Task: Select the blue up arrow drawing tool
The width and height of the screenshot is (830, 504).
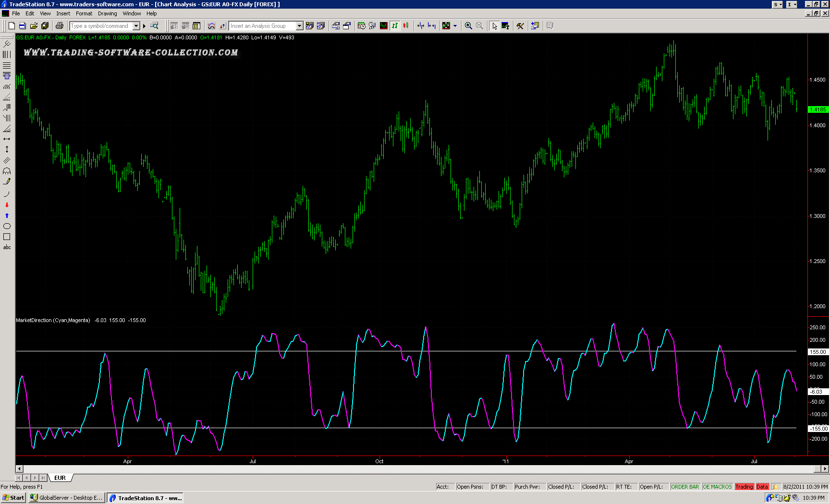Action: (x=7, y=216)
